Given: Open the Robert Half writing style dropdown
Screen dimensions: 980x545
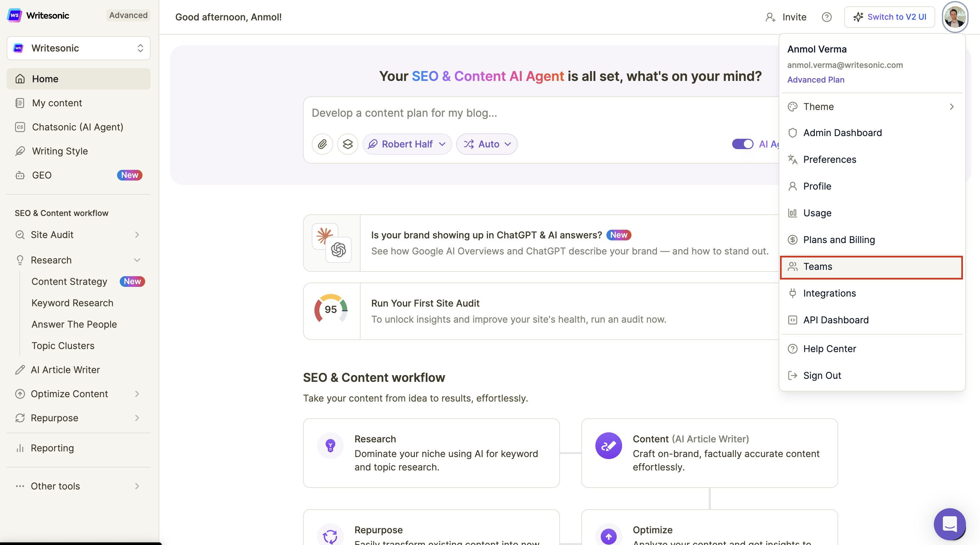Looking at the screenshot, I should pos(407,144).
